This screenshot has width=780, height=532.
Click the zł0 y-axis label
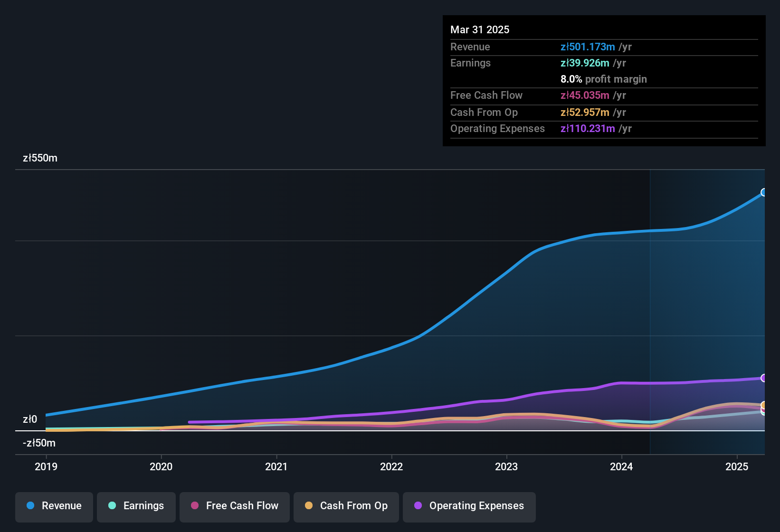[x=30, y=419]
